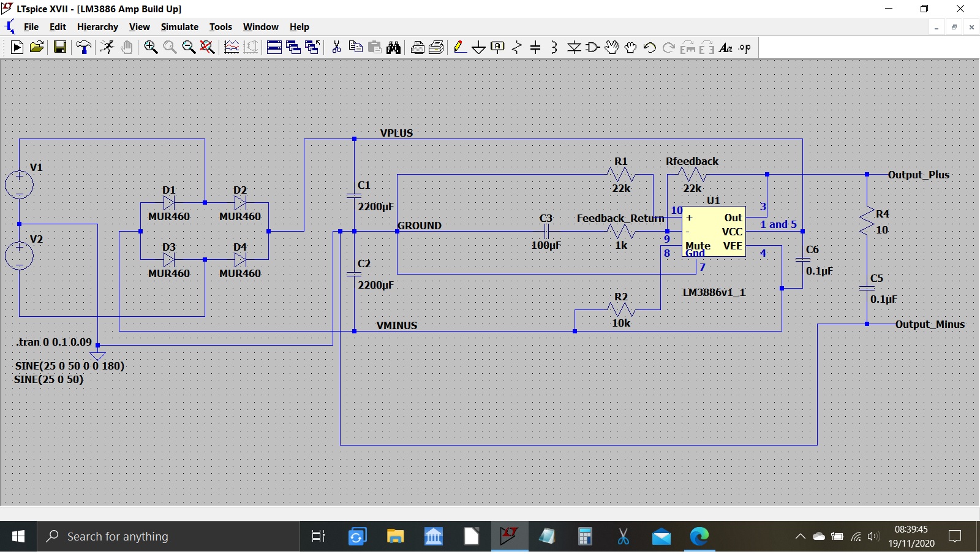This screenshot has height=554, width=980.
Task: Click the Undo arrow icon
Action: (650, 47)
